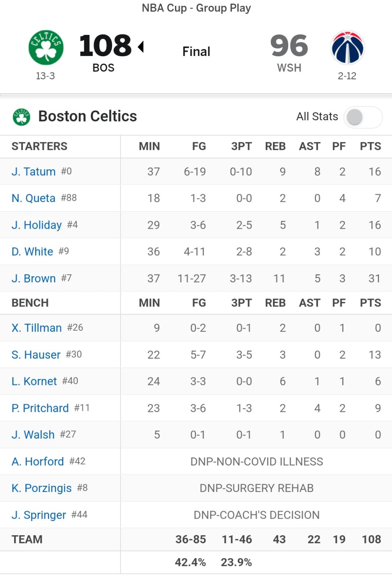Open J. Walsh player page
Image resolution: width=392 pixels, height=577 pixels.
[33, 434]
